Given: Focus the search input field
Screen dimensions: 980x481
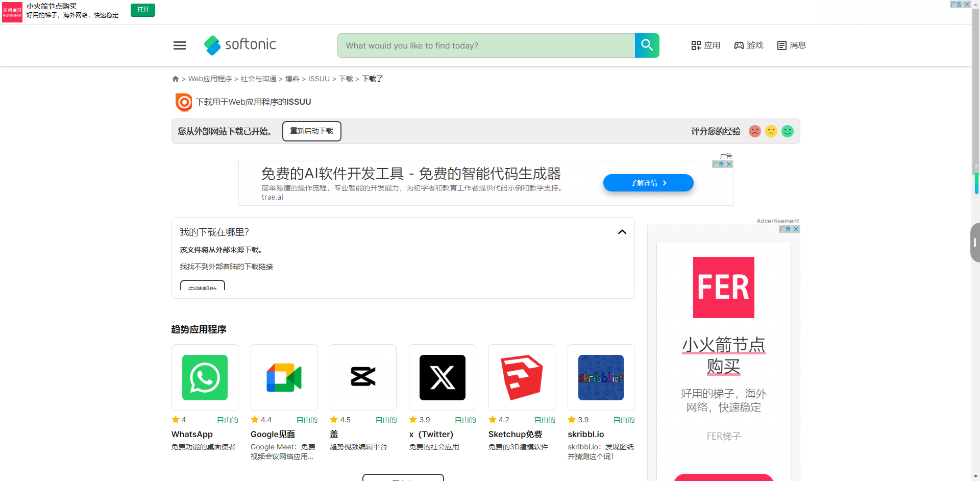Looking at the screenshot, I should click(485, 45).
